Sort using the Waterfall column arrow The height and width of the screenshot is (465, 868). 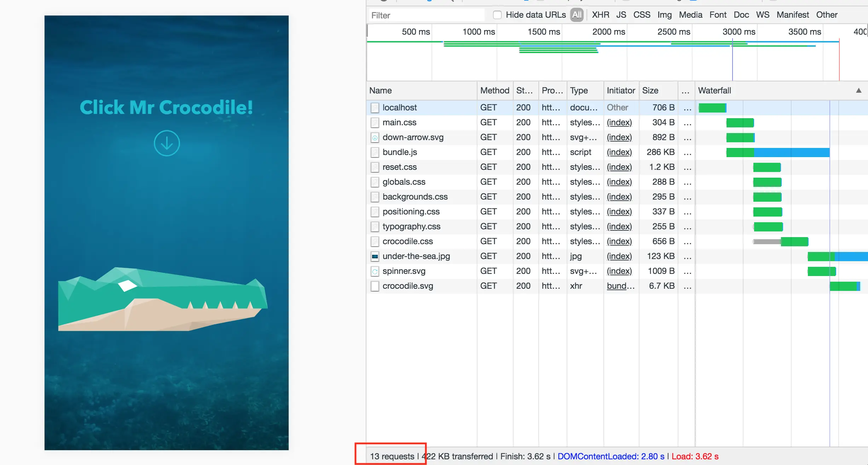[858, 91]
